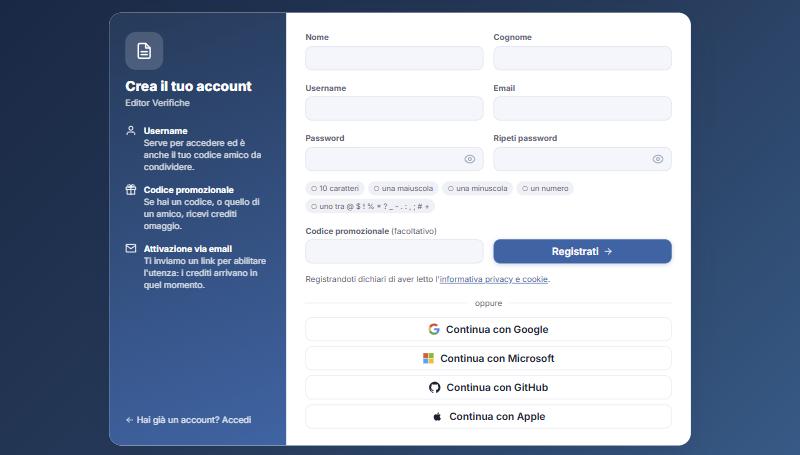Click the special characters requirement chip
The image size is (800, 455).
pos(370,207)
